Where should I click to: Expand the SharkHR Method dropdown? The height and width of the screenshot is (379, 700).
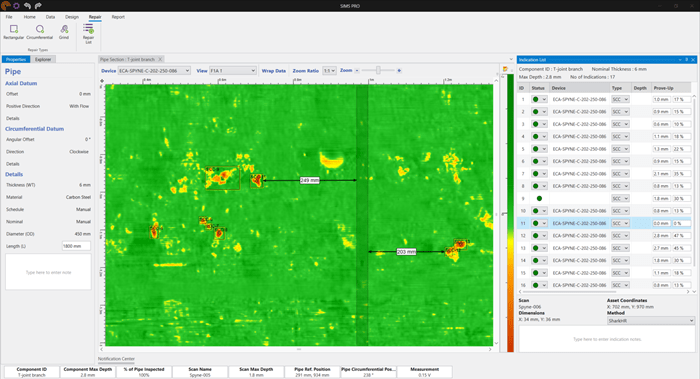click(x=651, y=321)
